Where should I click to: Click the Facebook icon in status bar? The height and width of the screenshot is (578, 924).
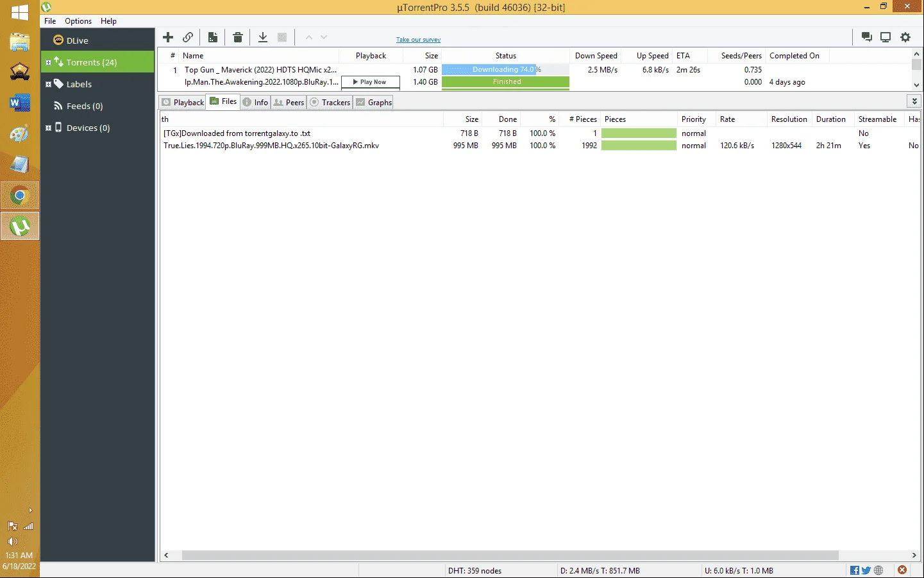[854, 570]
